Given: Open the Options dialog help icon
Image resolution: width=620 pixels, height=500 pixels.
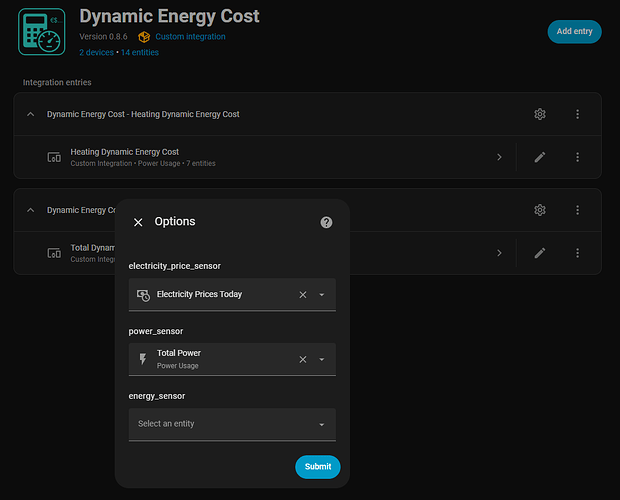Looking at the screenshot, I should (x=326, y=222).
